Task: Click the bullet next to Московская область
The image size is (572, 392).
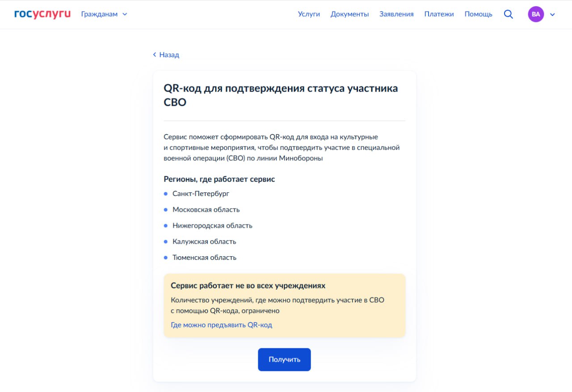Action: [166, 209]
